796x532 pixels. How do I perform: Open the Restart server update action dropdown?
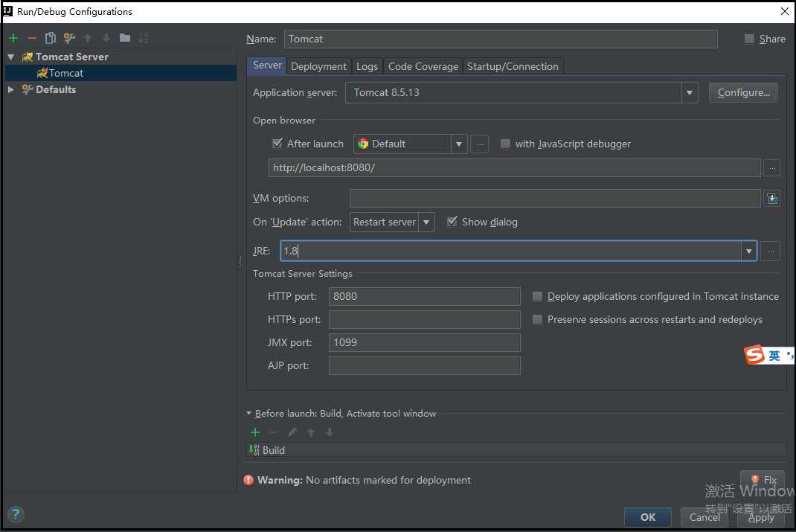[426, 222]
